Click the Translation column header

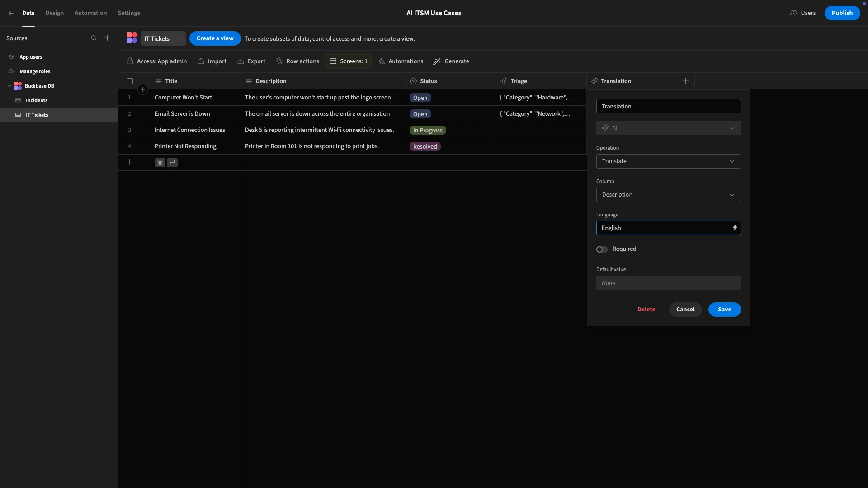(x=632, y=81)
